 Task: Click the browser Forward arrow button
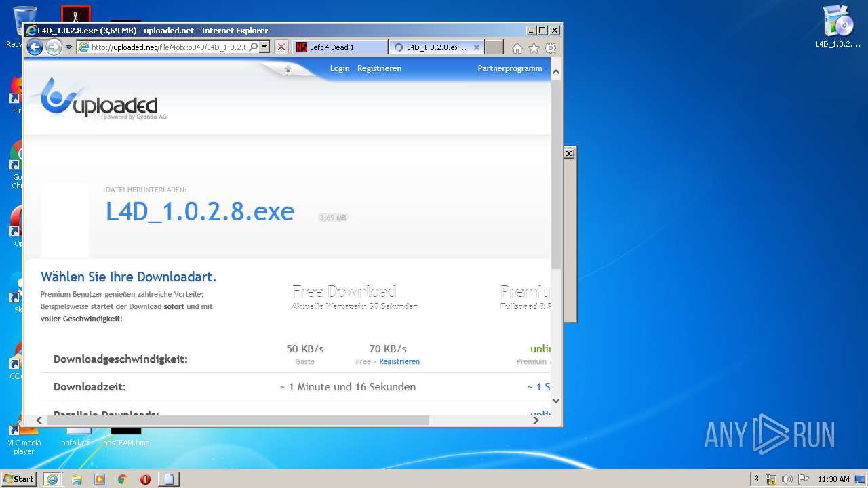(54, 47)
